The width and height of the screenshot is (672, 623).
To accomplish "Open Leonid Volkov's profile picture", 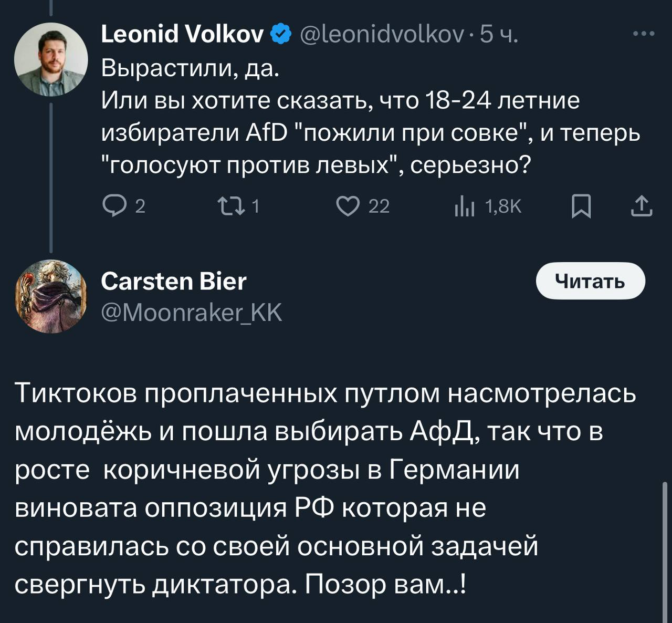I will (51, 59).
